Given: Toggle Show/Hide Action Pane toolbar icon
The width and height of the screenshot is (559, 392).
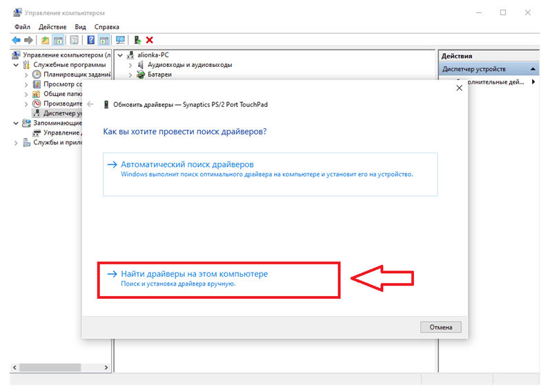Looking at the screenshot, I should point(104,40).
